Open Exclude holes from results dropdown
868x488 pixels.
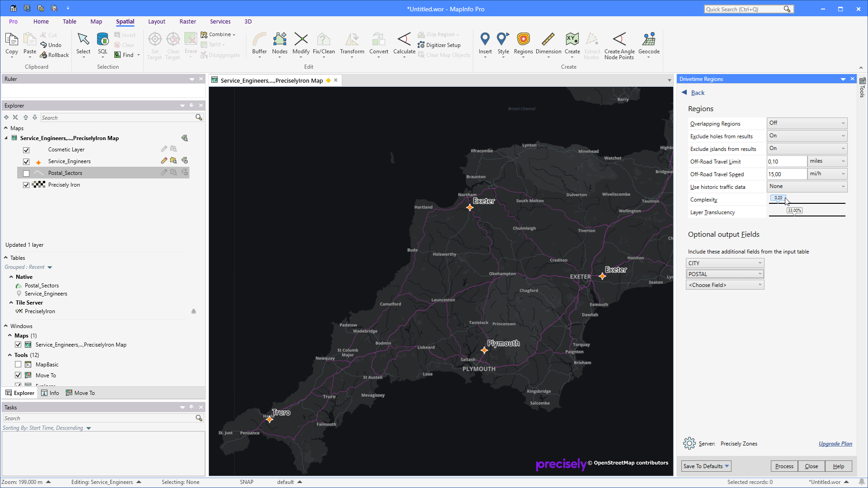pos(807,136)
